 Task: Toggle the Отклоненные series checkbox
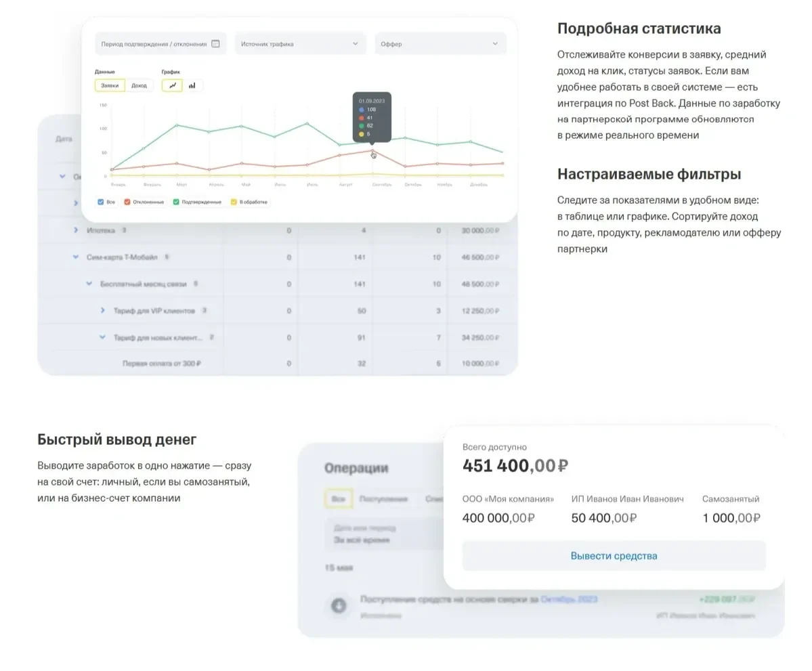[x=127, y=202]
